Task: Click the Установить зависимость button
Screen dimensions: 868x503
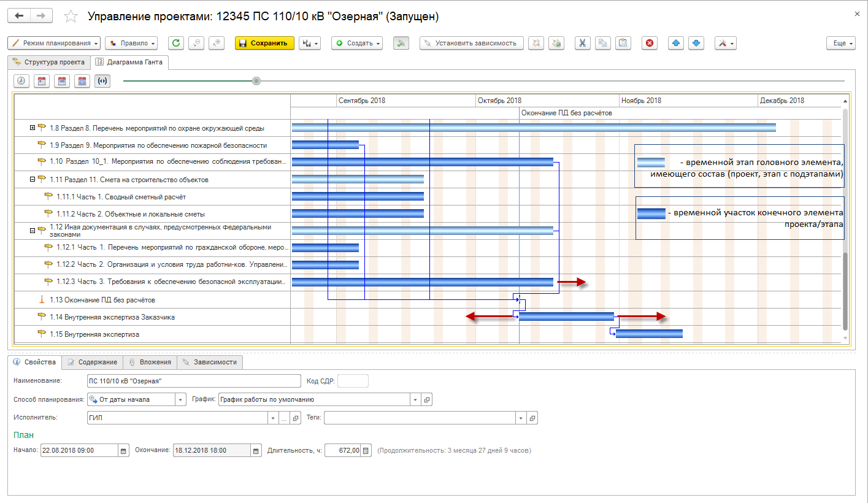Action: (x=472, y=43)
